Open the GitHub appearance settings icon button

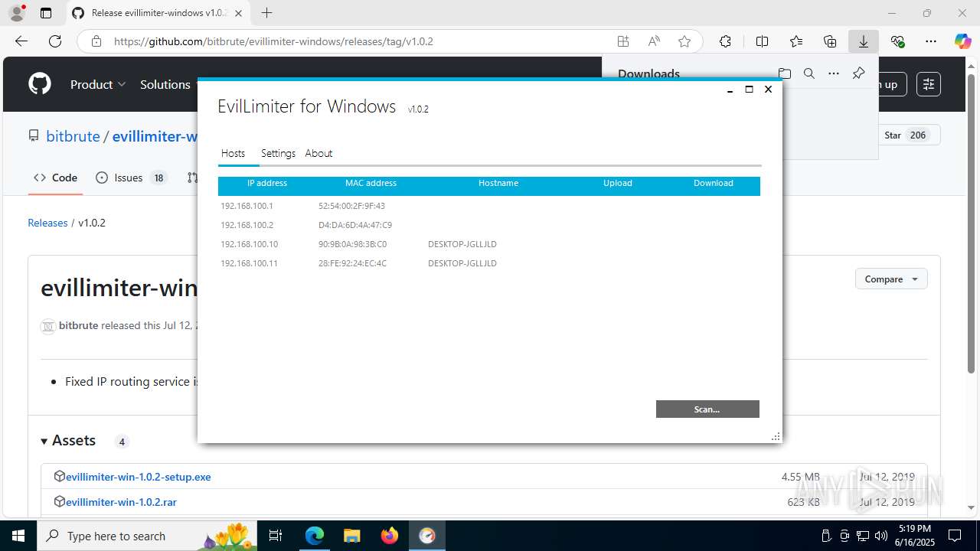pos(929,84)
